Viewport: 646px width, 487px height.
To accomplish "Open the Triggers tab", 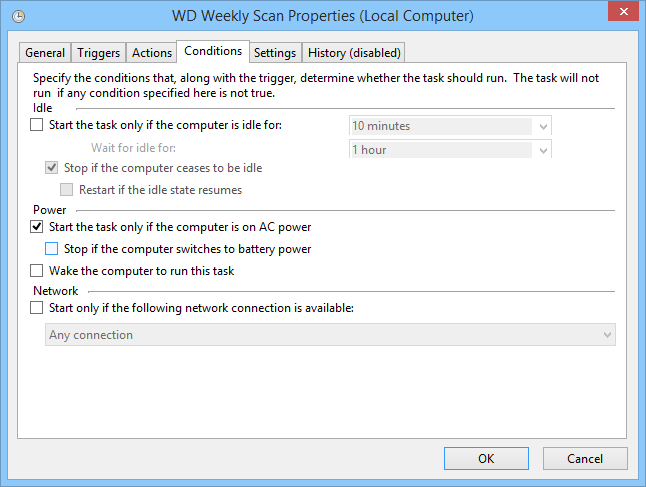I will pos(98,53).
